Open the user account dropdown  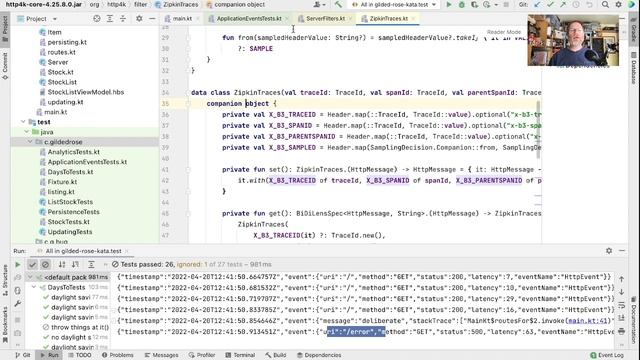point(320,4)
